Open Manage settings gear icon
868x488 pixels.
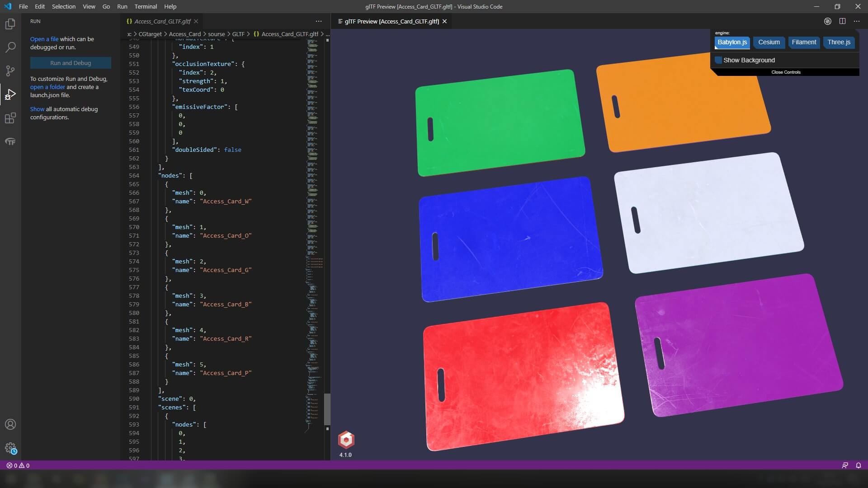[10, 448]
